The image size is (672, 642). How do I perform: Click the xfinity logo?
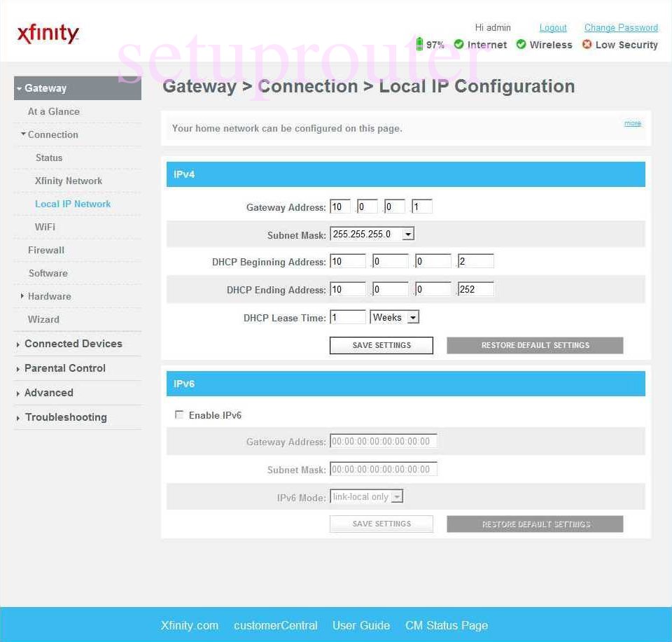[x=48, y=32]
